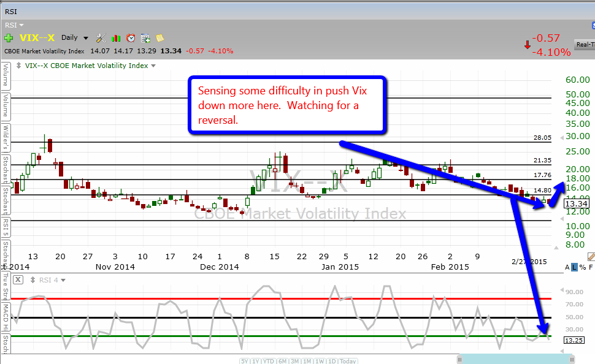
Task: Click the 13.25 RSI value label
Action: [x=574, y=340]
